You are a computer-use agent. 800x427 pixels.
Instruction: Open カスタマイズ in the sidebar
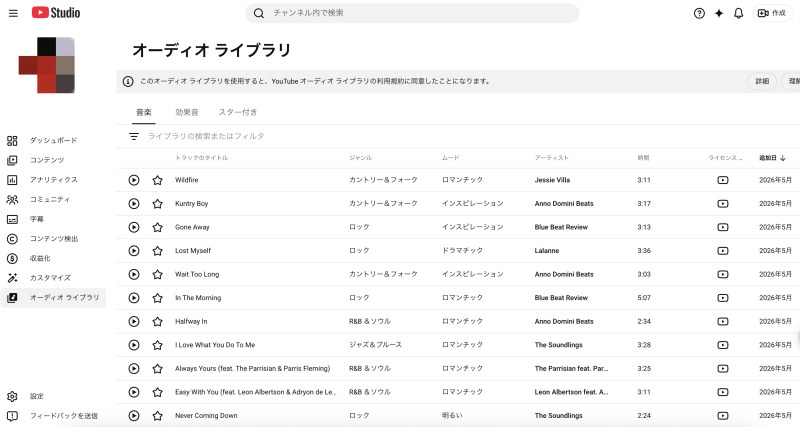pyautogui.click(x=53, y=278)
